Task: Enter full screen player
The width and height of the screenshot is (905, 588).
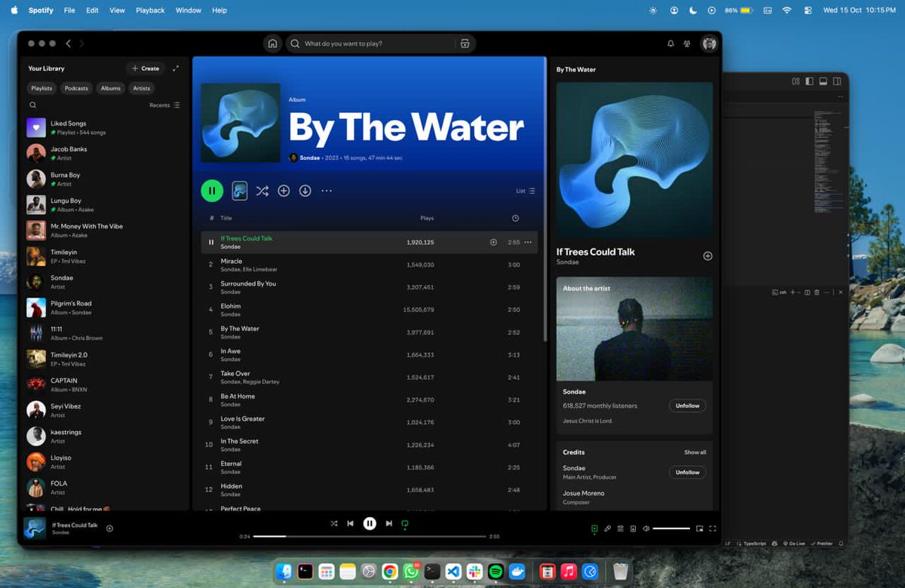Action: click(x=713, y=528)
